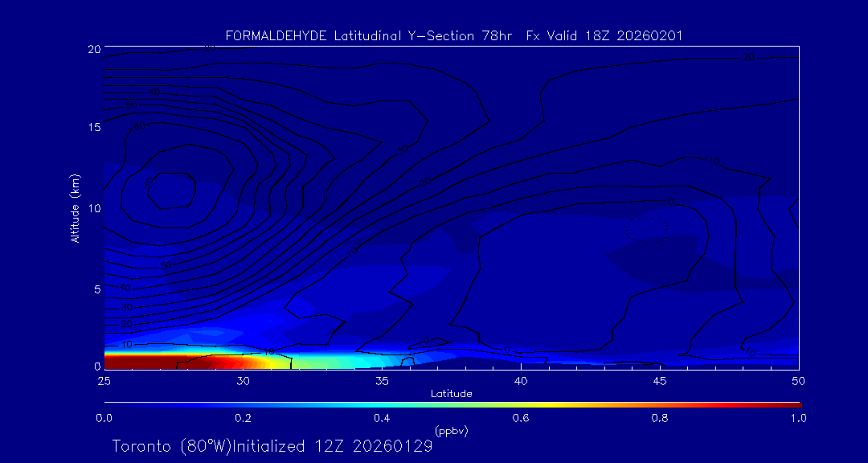Image resolution: width=868 pixels, height=463 pixels.
Task: Click the rainbow ppbv color scale bar
Action: 452,405
